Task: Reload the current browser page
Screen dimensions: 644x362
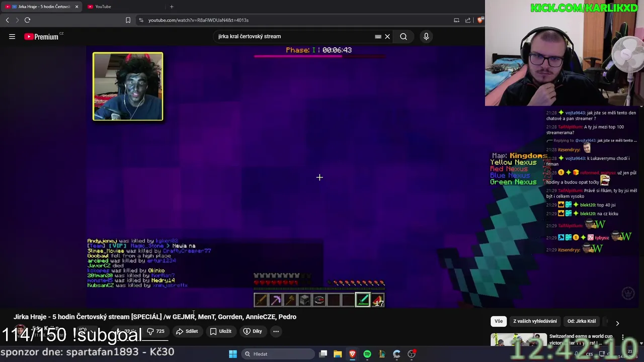Action: (28, 20)
